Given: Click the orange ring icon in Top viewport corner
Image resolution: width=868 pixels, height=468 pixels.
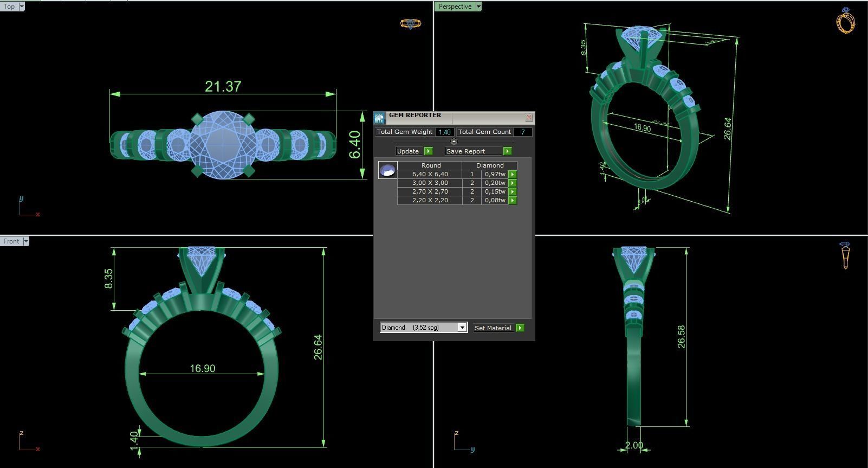Looking at the screenshot, I should 410,23.
